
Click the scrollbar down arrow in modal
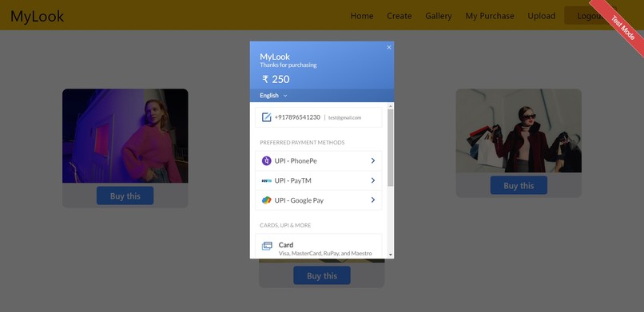[390, 255]
